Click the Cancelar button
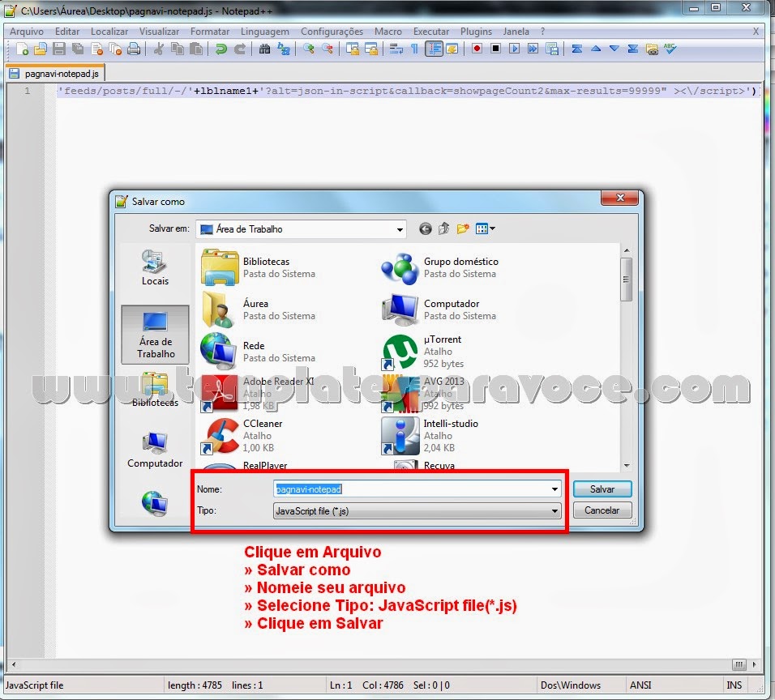Screen dimensions: 775x700 pos(602,510)
